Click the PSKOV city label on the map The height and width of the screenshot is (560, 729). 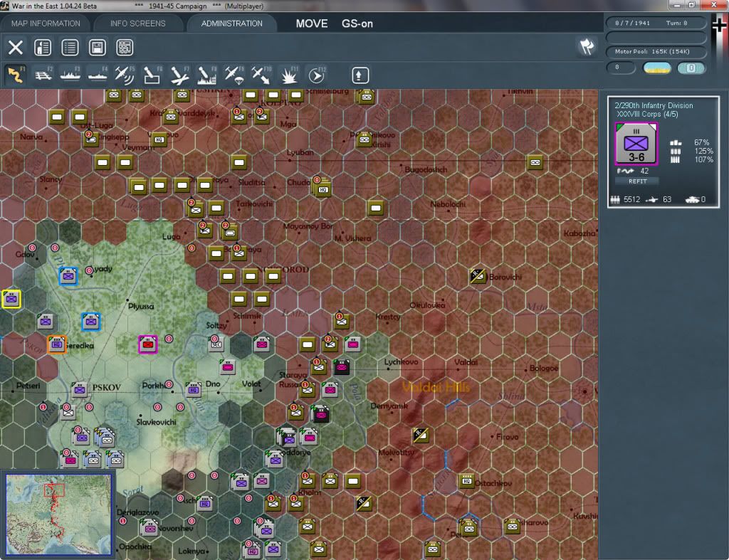point(107,387)
